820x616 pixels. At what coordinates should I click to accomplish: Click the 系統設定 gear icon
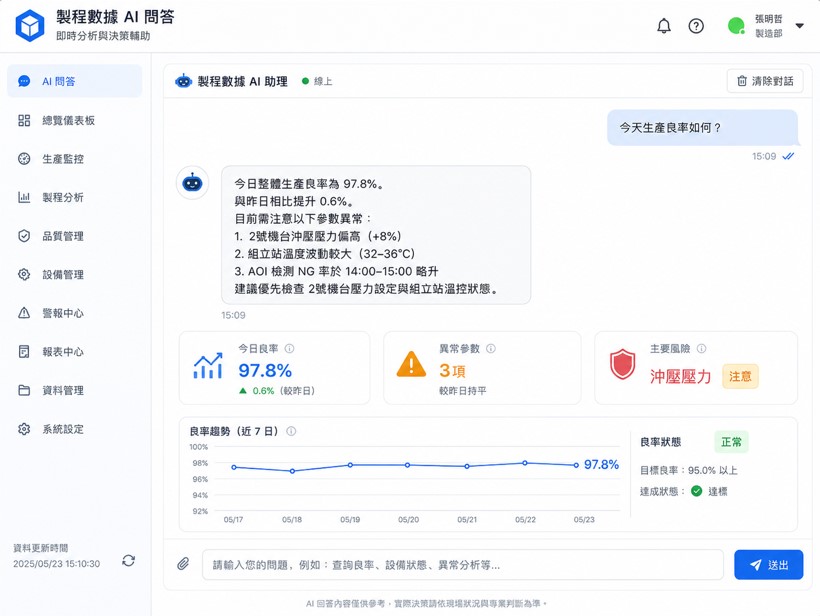tap(24, 429)
